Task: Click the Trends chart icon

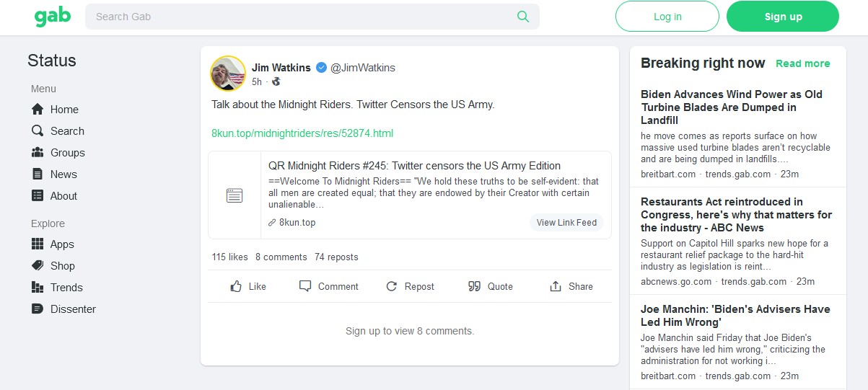Action: pyautogui.click(x=38, y=288)
